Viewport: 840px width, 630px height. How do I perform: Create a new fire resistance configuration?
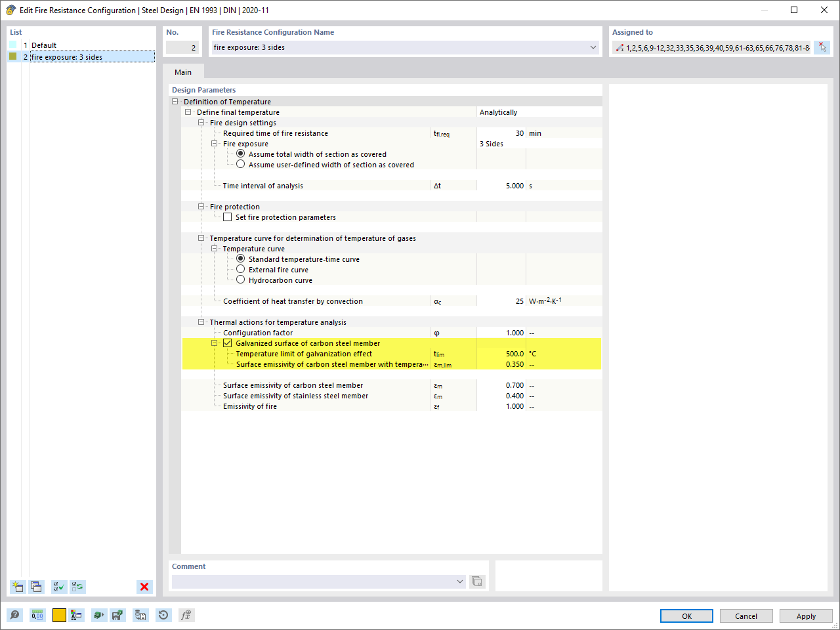coord(17,587)
